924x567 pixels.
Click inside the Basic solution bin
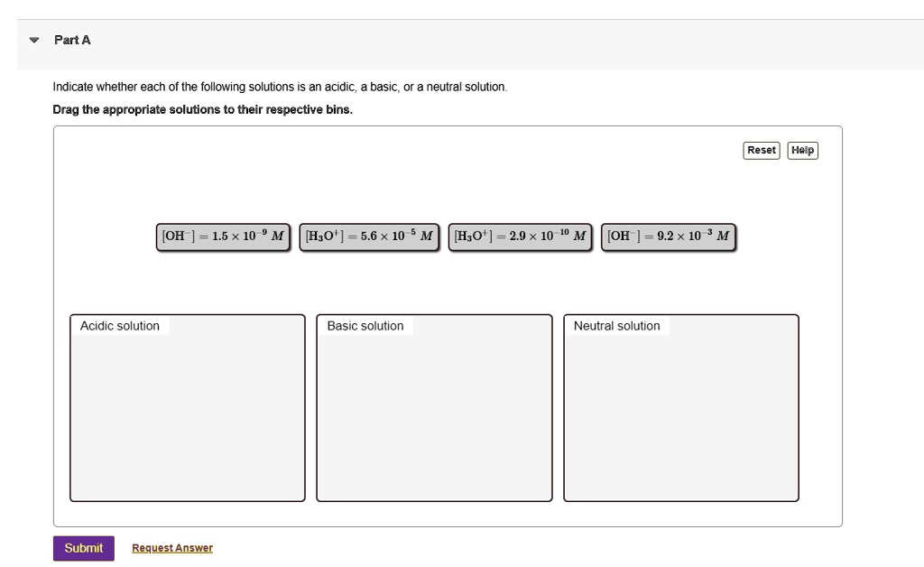[x=434, y=415]
